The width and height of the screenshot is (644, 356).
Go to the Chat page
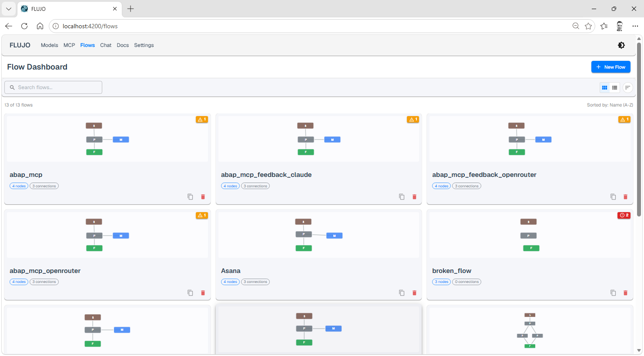pyautogui.click(x=106, y=45)
